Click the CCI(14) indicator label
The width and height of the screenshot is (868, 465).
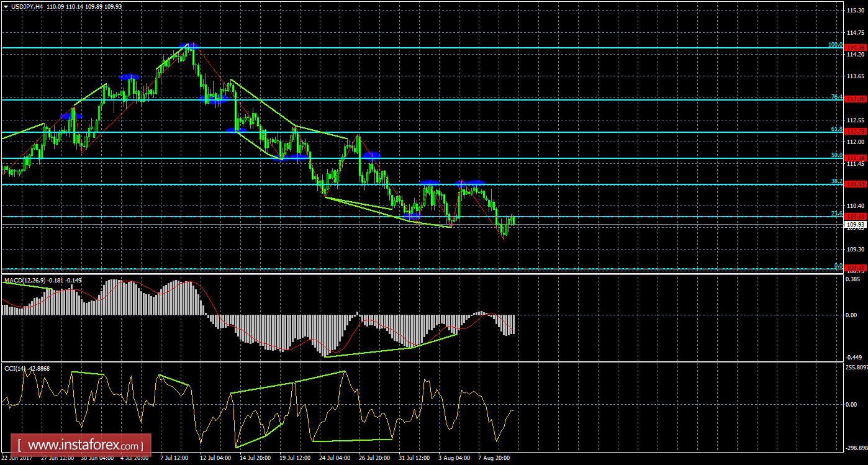click(x=14, y=368)
